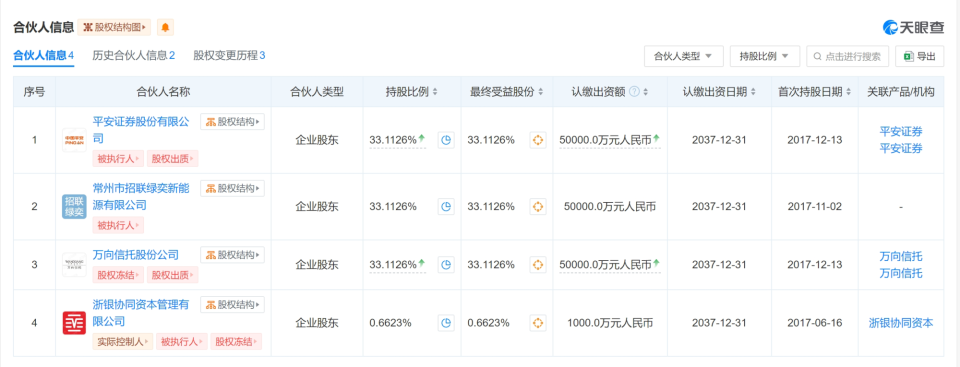
Task: Click the 招联绿奕 company logo
Action: (74, 206)
